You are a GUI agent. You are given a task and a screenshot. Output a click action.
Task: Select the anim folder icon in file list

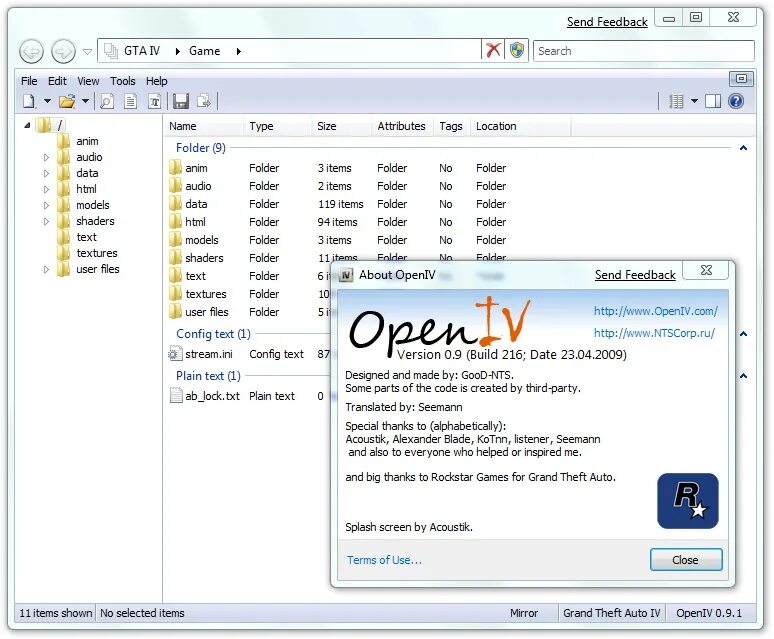click(175, 168)
